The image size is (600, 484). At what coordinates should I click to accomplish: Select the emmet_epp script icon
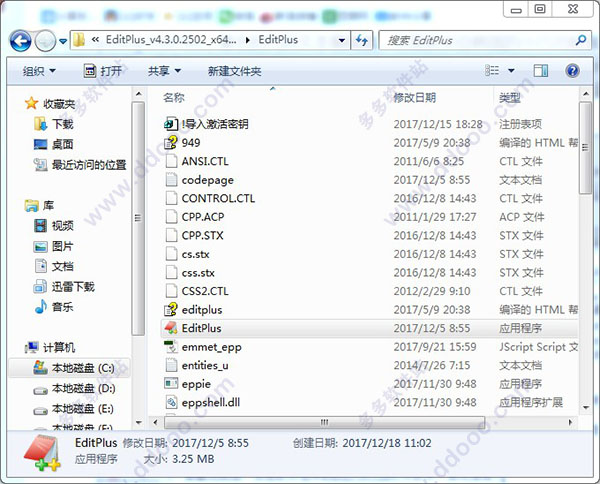pos(171,347)
